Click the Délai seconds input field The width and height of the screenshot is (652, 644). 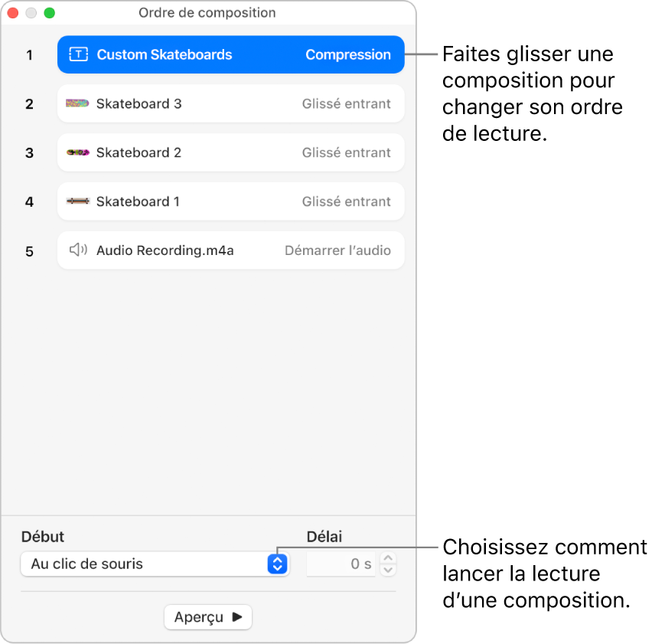pyautogui.click(x=341, y=564)
